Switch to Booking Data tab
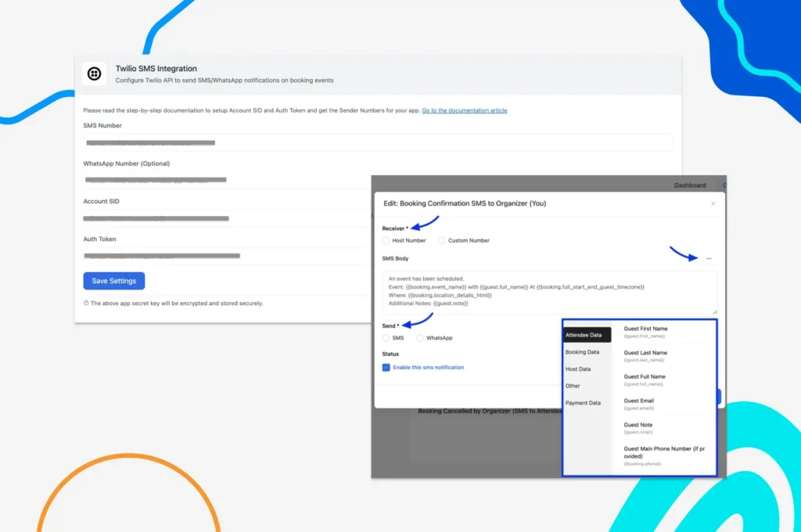801x532 pixels. [x=582, y=352]
